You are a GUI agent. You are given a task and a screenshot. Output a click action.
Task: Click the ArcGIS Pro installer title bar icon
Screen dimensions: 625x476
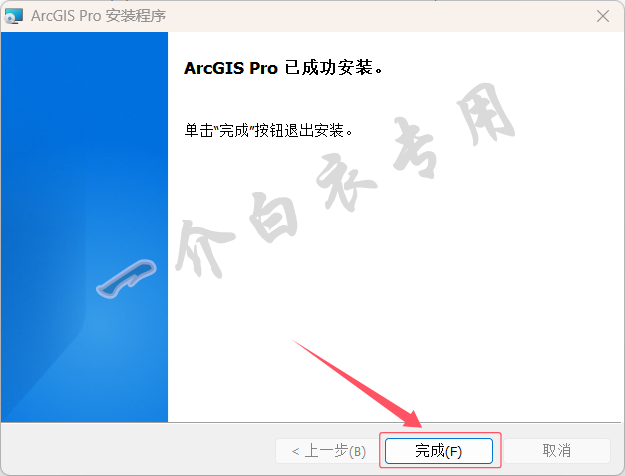(13, 16)
